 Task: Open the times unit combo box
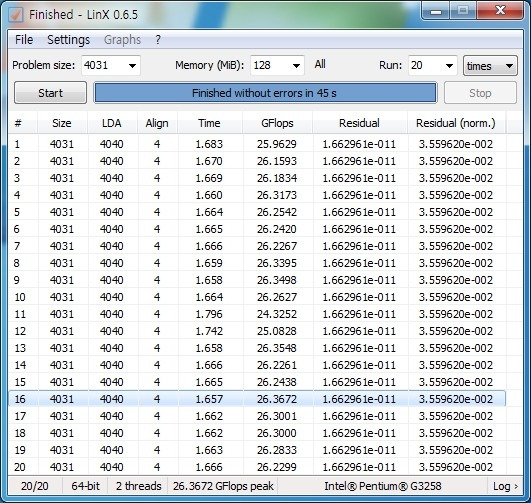point(490,66)
